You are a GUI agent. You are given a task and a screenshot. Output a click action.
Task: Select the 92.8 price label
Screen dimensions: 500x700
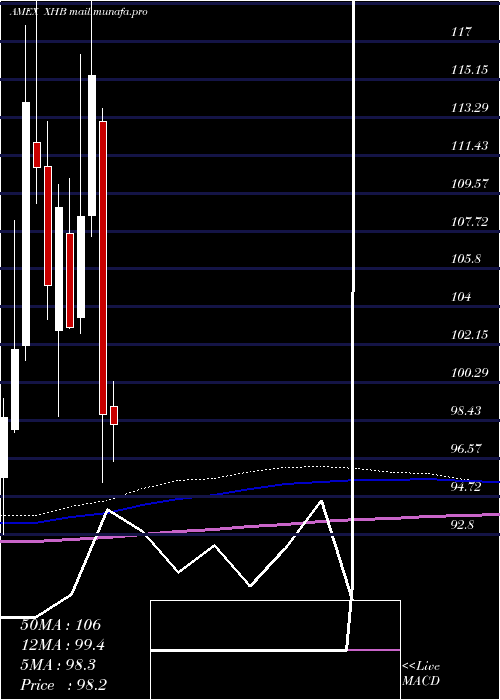(462, 525)
